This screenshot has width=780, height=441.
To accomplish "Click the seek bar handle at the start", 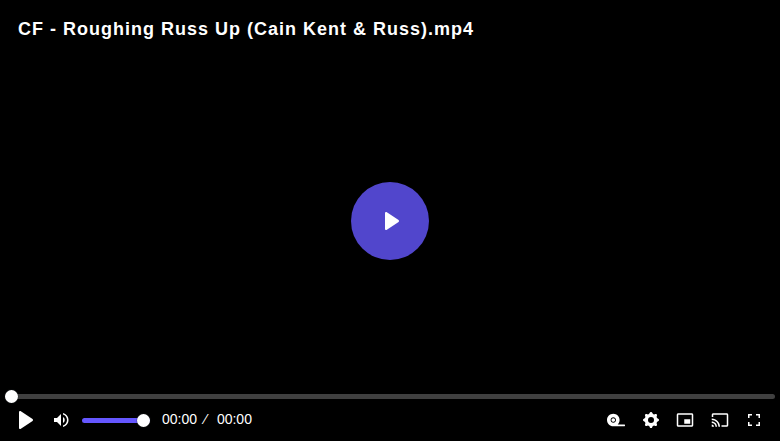I will 11,396.
